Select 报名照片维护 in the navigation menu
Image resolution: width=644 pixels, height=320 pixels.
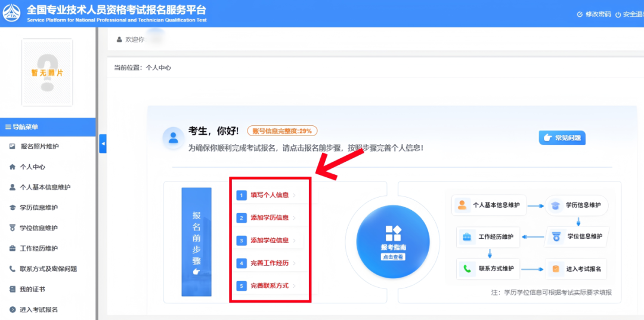pyautogui.click(x=39, y=146)
